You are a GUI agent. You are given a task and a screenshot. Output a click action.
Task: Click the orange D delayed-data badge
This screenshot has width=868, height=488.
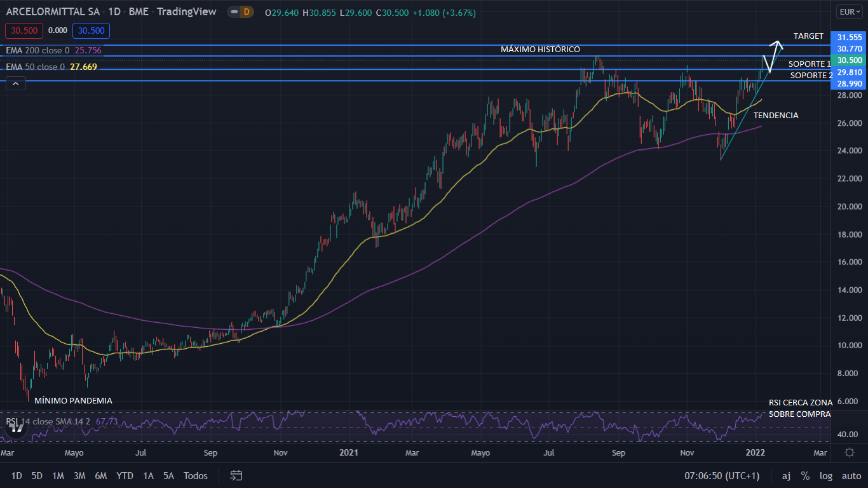(x=246, y=12)
